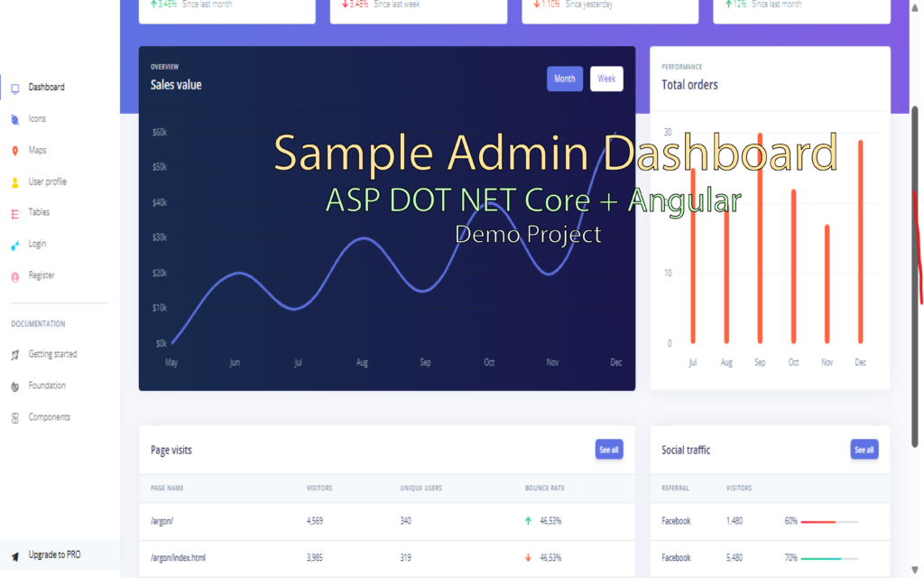Click See all in Social traffic
Screen dimensions: 924x578
[x=864, y=450]
